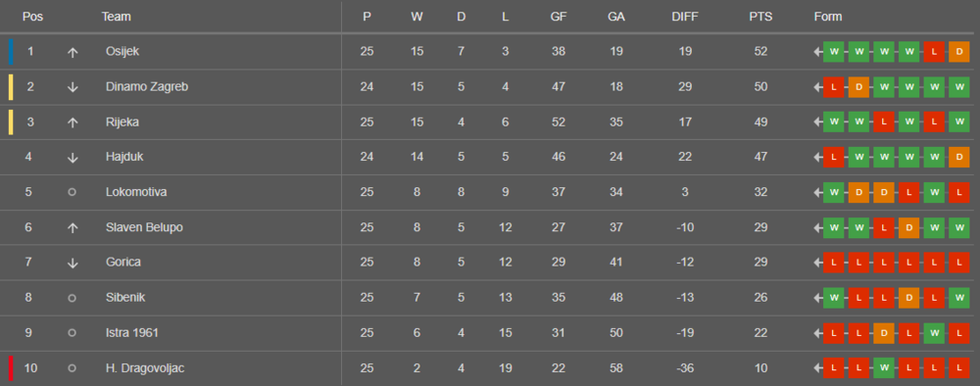Screen dimensions: 980x386
Task: Click Dinamo Zagreb's 50 points value
Action: 760,87
